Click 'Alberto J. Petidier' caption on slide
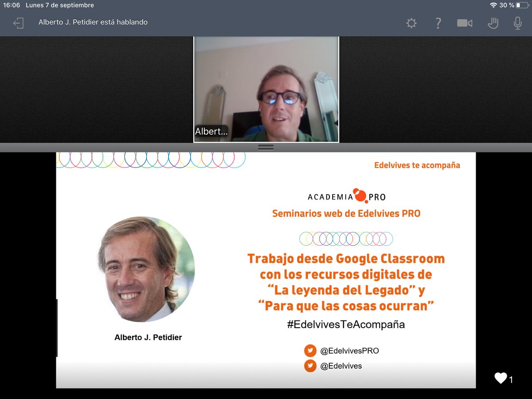The height and width of the screenshot is (399, 532). 148,337
